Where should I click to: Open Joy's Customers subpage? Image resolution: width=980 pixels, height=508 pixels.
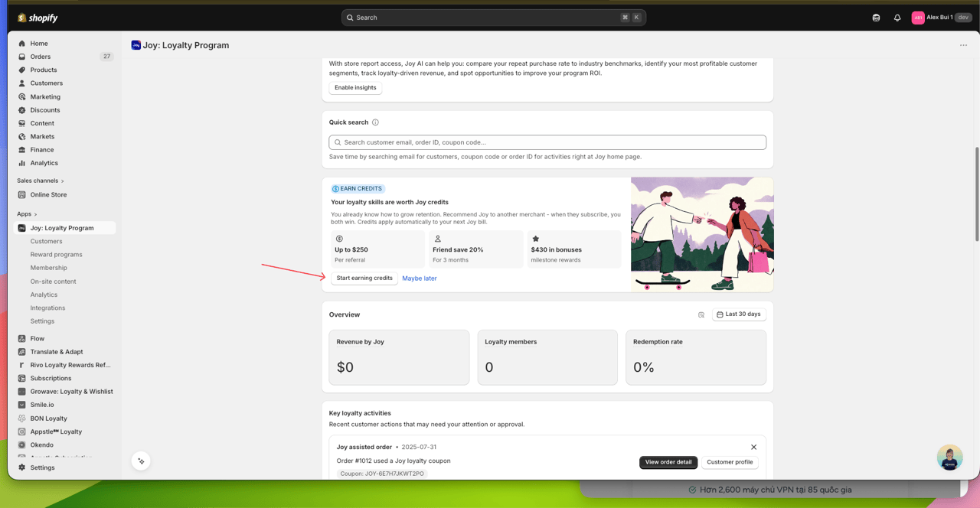click(x=47, y=242)
